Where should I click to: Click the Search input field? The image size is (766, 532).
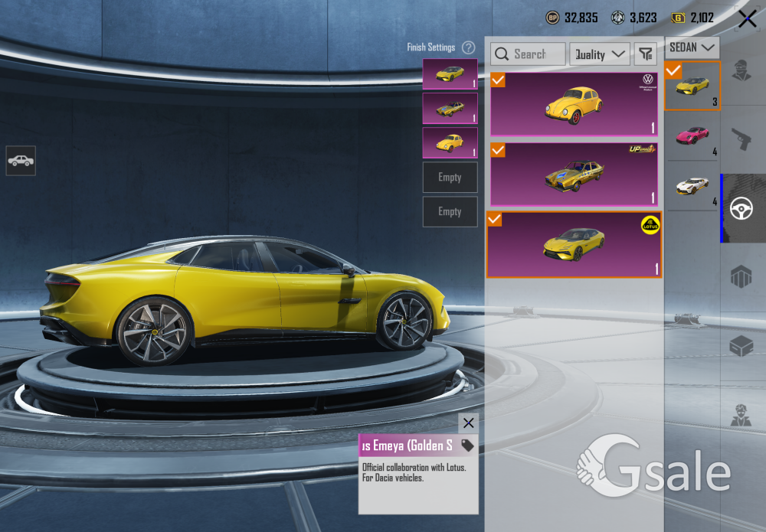click(x=529, y=54)
